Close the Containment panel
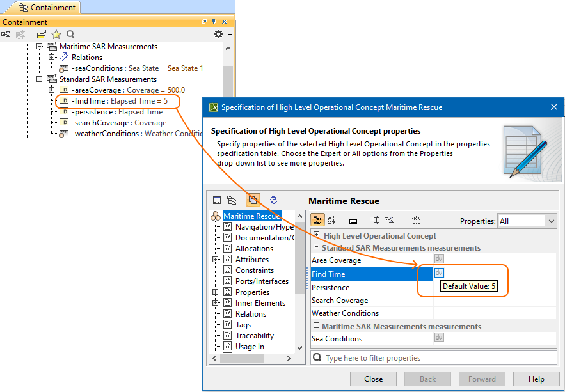The width and height of the screenshot is (565, 392). pos(225,22)
